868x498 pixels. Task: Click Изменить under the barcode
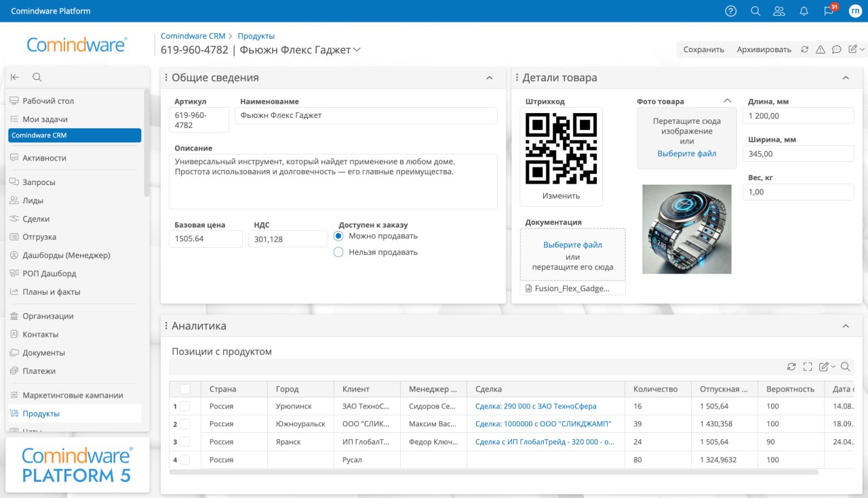[x=561, y=196]
